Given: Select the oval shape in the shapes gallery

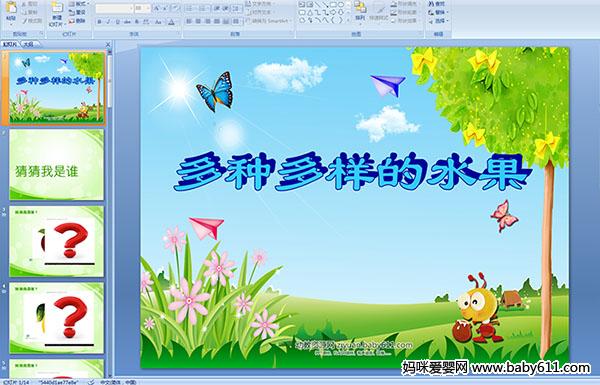Looking at the screenshot, I should click(341, 4).
